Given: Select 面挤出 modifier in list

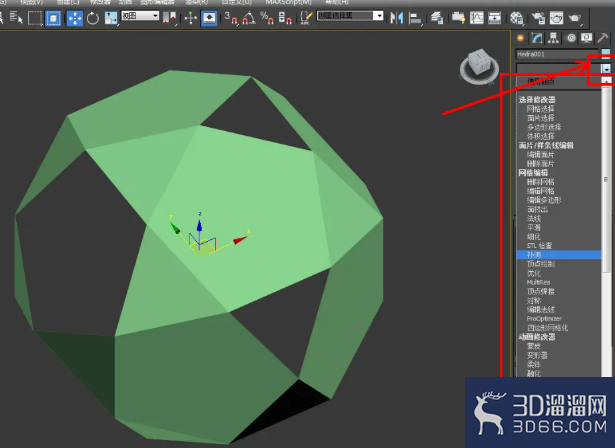Looking at the screenshot, I should (x=537, y=209).
